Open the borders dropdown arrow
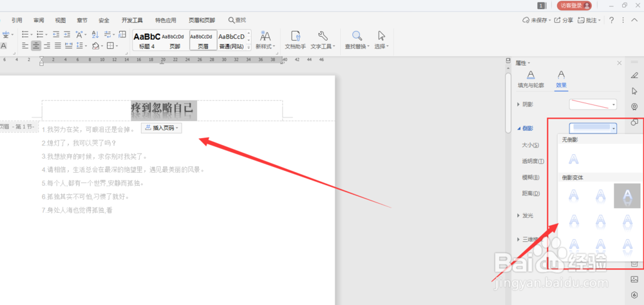Screen dimensions: 644x305 click(x=117, y=46)
